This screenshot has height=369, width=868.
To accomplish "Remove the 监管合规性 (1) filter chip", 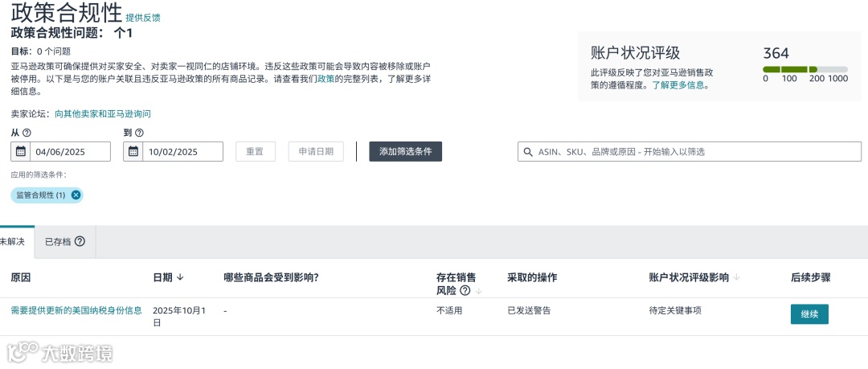I will click(x=76, y=195).
